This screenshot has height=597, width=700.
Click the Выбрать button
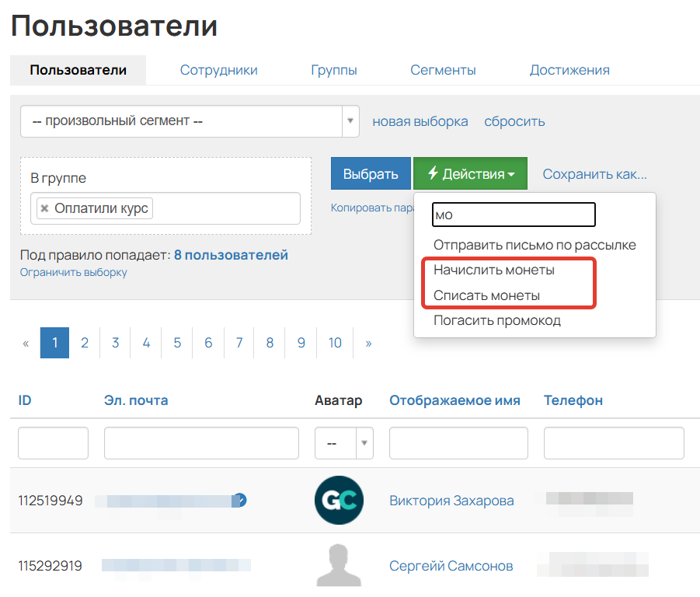[x=371, y=173]
